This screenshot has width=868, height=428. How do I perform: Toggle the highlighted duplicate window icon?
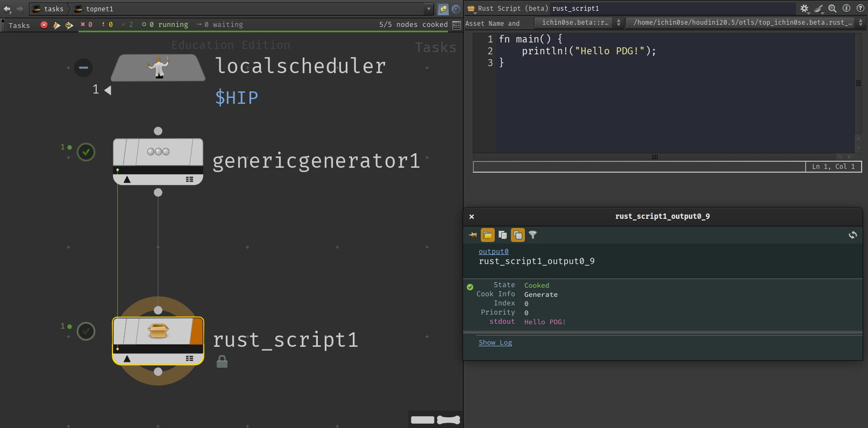518,235
